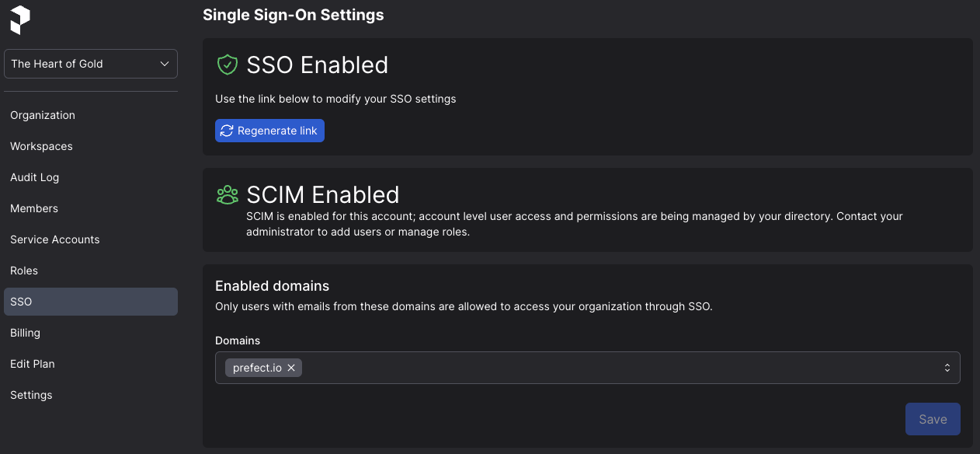Navigate to Members page
The height and width of the screenshot is (454, 980).
91,208
